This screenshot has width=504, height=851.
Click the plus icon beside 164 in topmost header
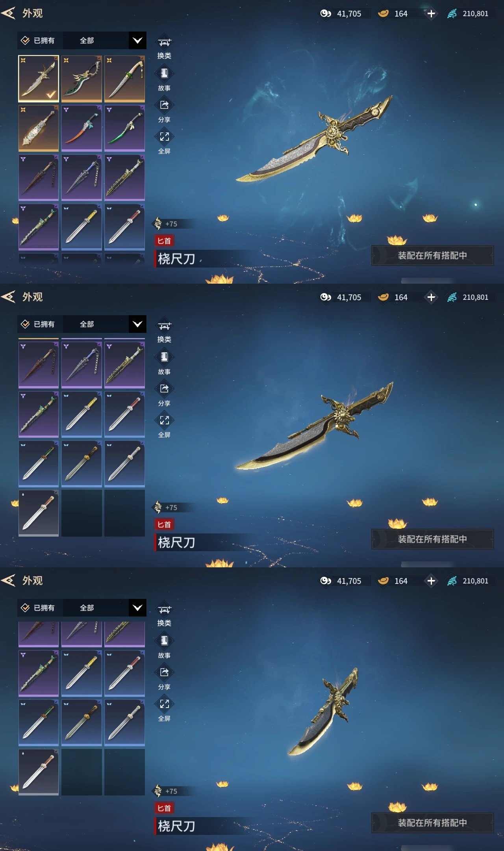(431, 13)
